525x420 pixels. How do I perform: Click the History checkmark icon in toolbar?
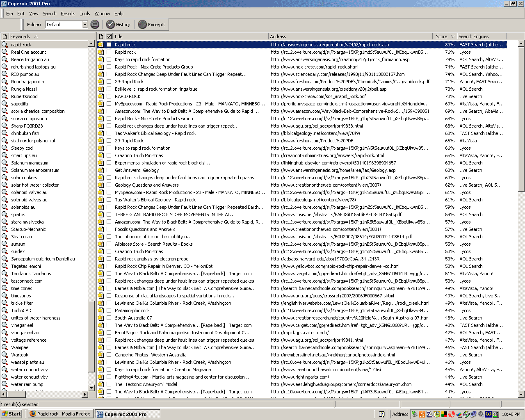coord(110,25)
